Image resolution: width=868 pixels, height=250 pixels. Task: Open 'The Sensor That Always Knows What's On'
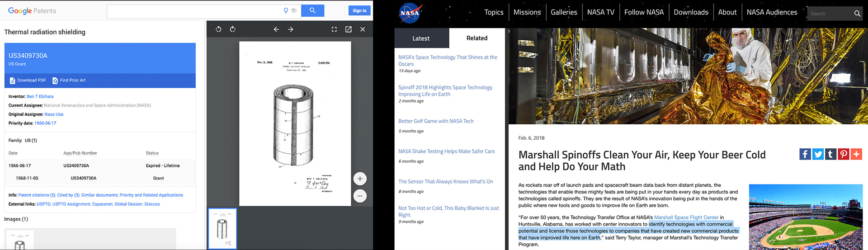[x=445, y=182]
